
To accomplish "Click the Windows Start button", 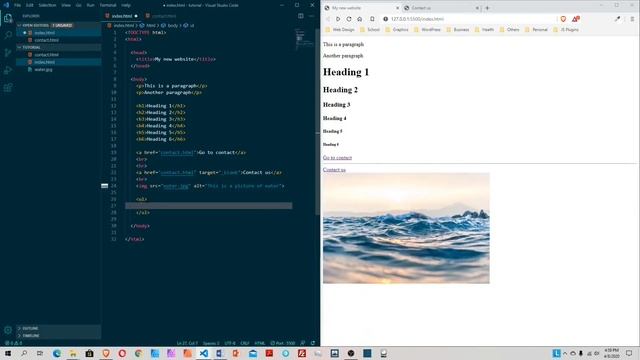I will 8,353.
